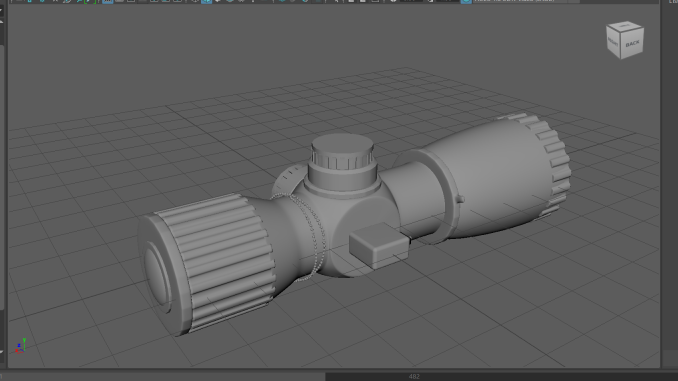Click the Exposure reset icon
This screenshot has height=381, width=678.
coord(393,1)
